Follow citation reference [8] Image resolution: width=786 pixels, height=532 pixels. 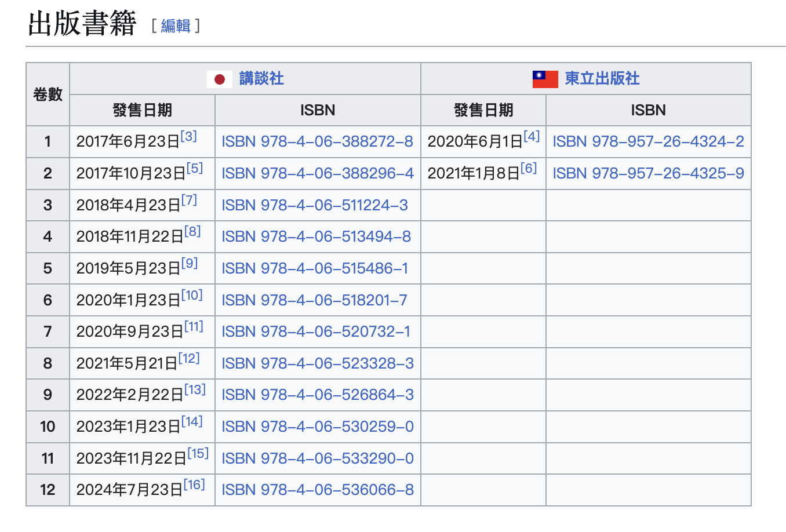pyautogui.click(x=193, y=232)
